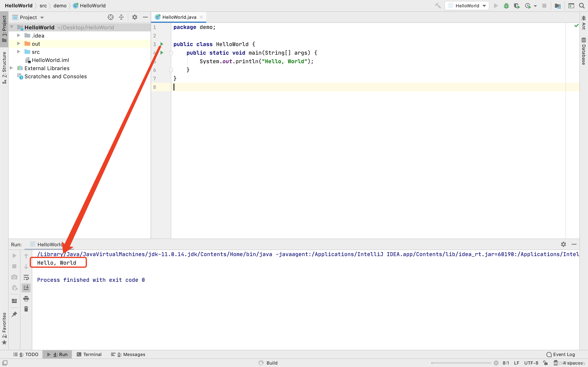This screenshot has height=367, width=588.
Task: Open Search Everywhere with the magnifier icon
Action: coord(582,6)
